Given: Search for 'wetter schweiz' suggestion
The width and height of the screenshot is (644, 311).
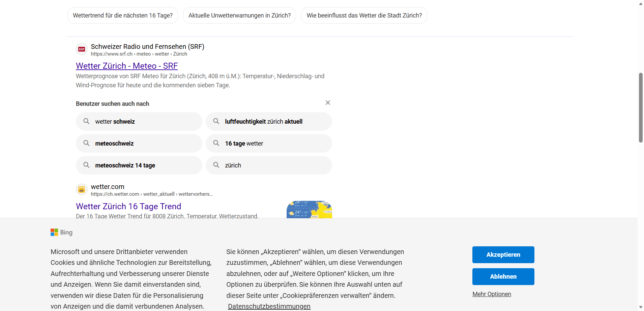Looking at the screenshot, I should coord(139,121).
